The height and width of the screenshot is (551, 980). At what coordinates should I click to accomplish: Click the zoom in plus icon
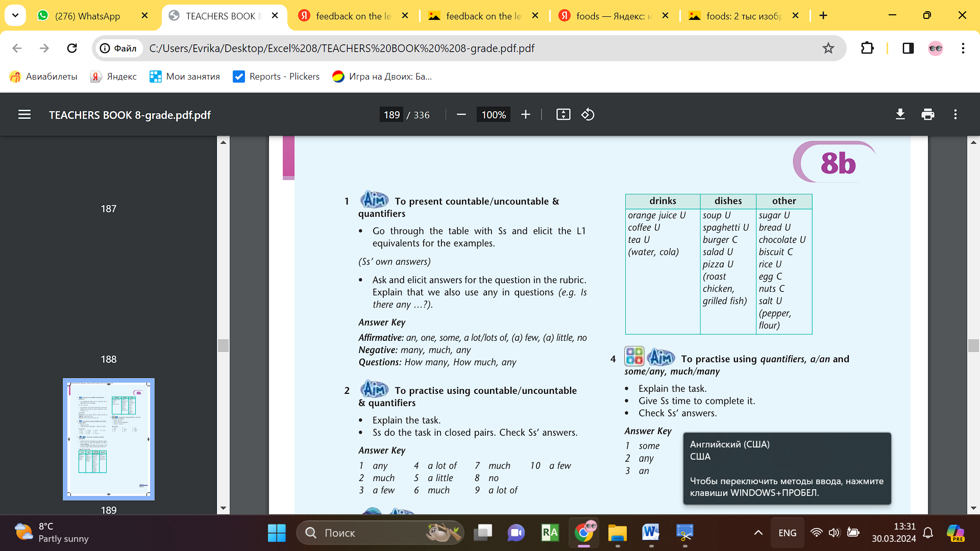coord(526,115)
